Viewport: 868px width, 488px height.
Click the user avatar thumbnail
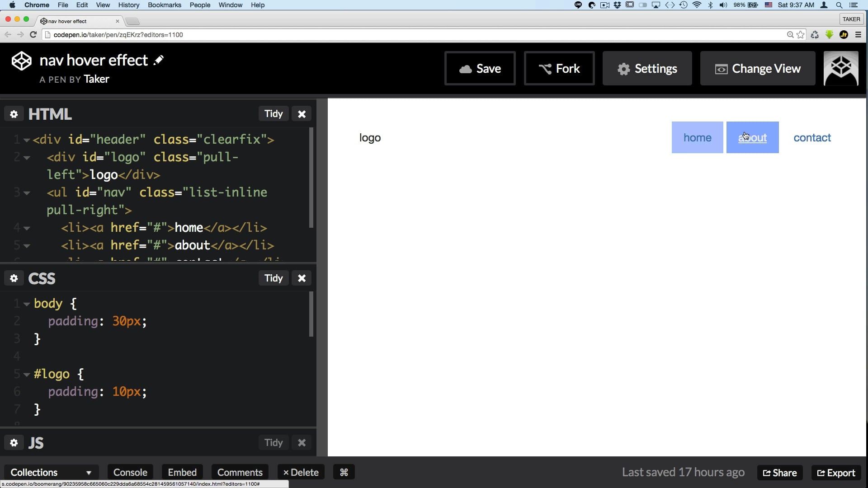(840, 68)
